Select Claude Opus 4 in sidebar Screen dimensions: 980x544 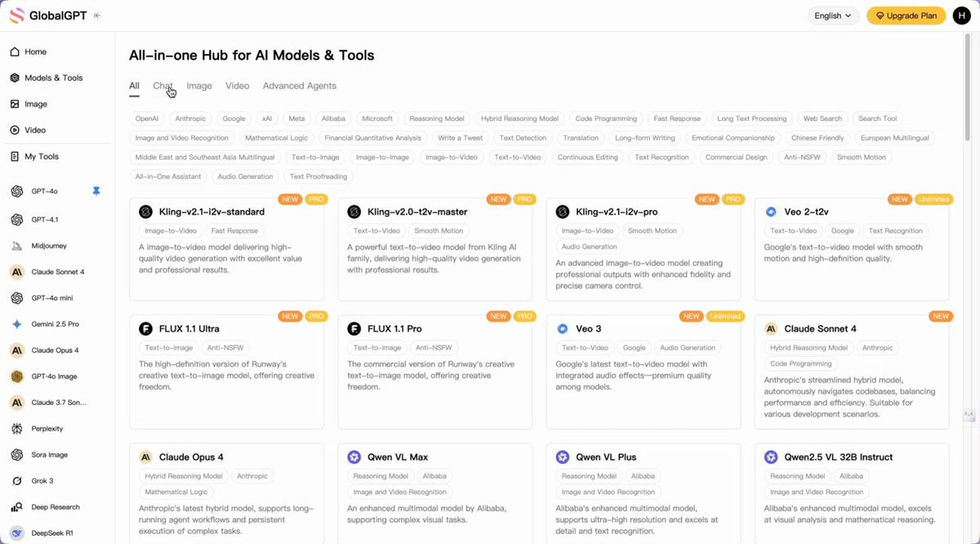[x=55, y=350]
